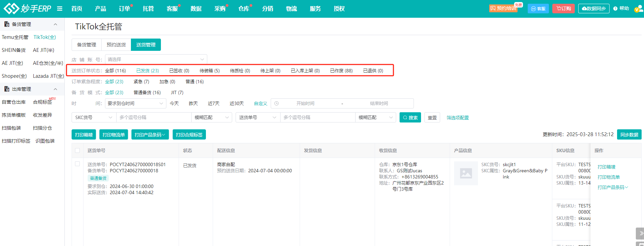Click the clock icon in the date range field

276,103
